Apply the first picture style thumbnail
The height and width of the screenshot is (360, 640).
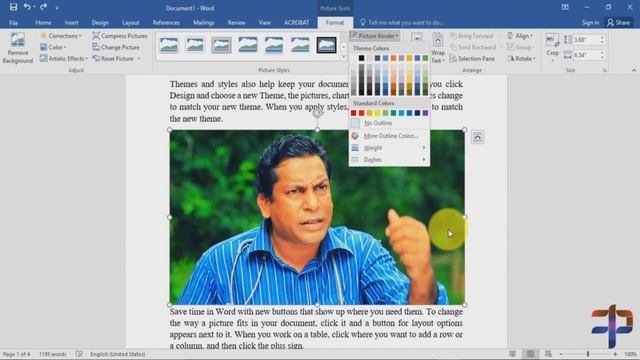click(169, 45)
